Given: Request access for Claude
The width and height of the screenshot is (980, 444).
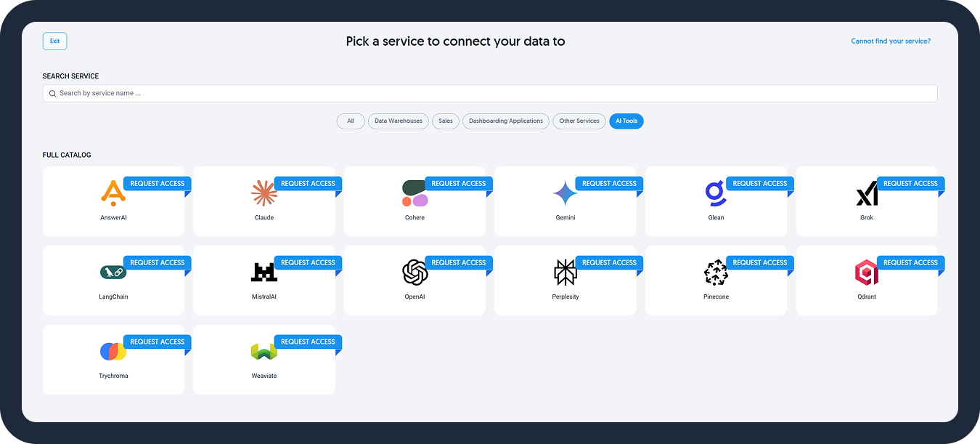Looking at the screenshot, I should point(308,184).
